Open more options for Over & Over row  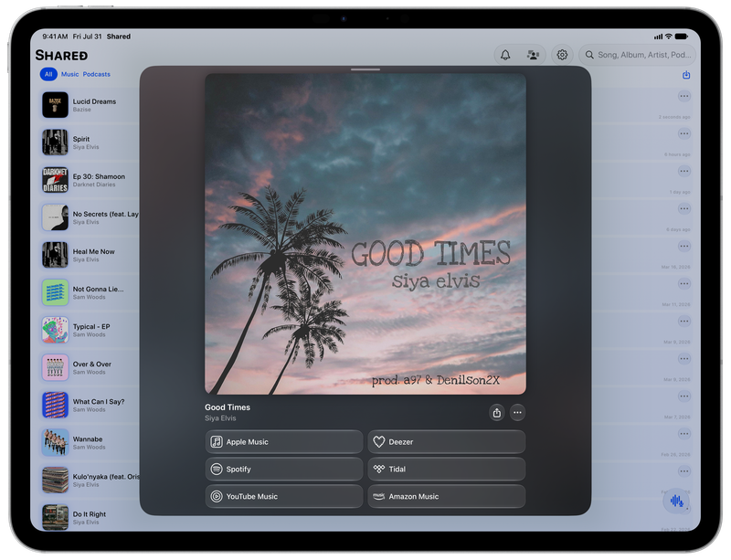[683, 359]
